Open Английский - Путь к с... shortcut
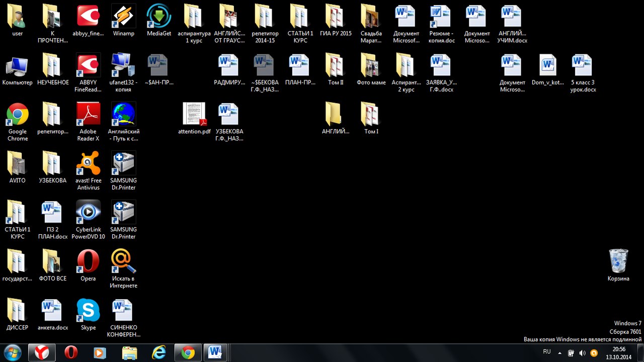The image size is (644, 362). coord(123,121)
